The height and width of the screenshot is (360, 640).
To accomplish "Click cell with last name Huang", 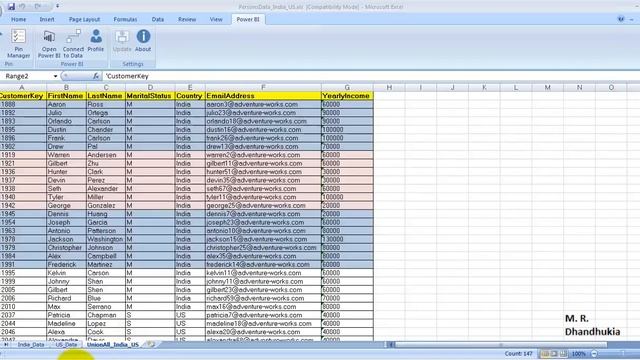I will click(x=106, y=214).
